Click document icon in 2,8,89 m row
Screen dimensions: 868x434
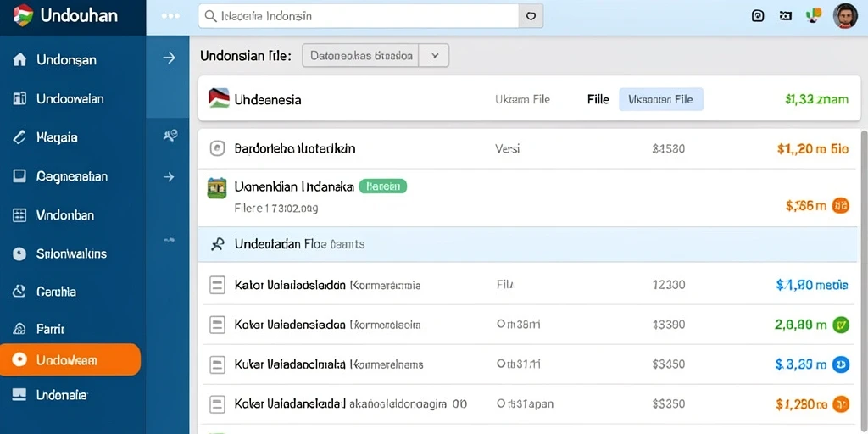click(x=218, y=325)
